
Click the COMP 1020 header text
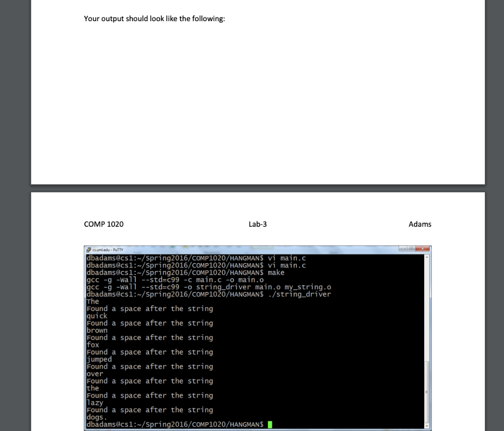pos(103,224)
